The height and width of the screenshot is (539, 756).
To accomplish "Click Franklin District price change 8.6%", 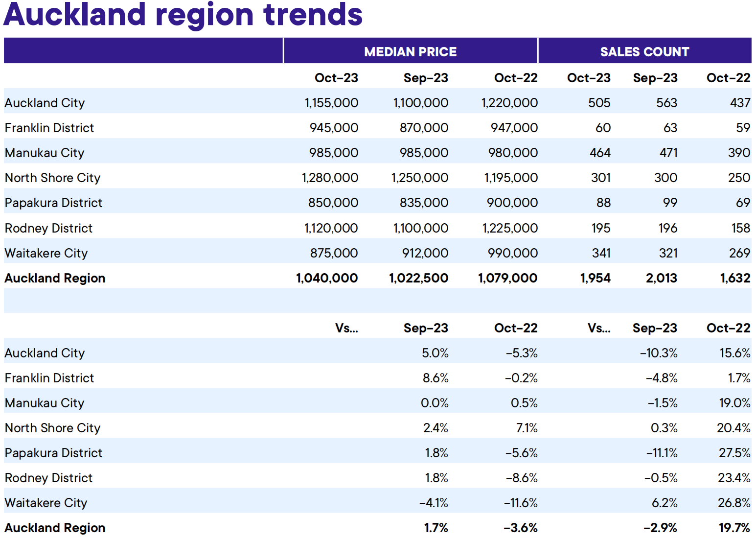I will pos(435,378).
